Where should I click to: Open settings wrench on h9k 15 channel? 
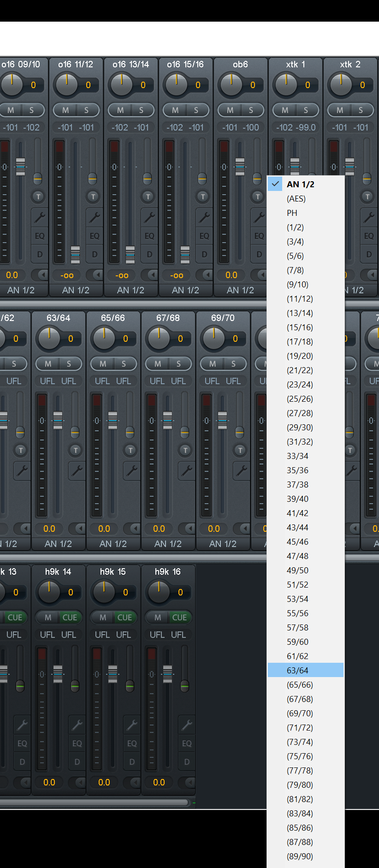coord(131,725)
